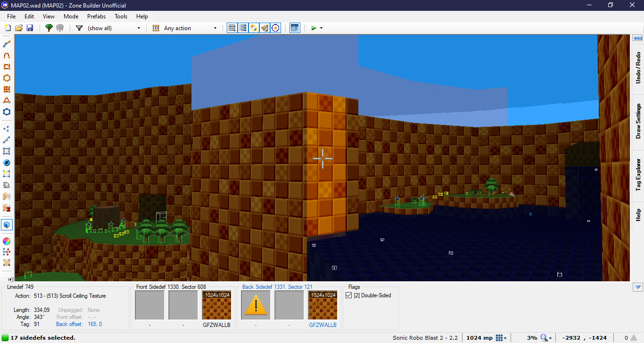Click the colored dots mode icon
Image resolution: width=644 pixels, height=343 pixels.
[x=7, y=252]
